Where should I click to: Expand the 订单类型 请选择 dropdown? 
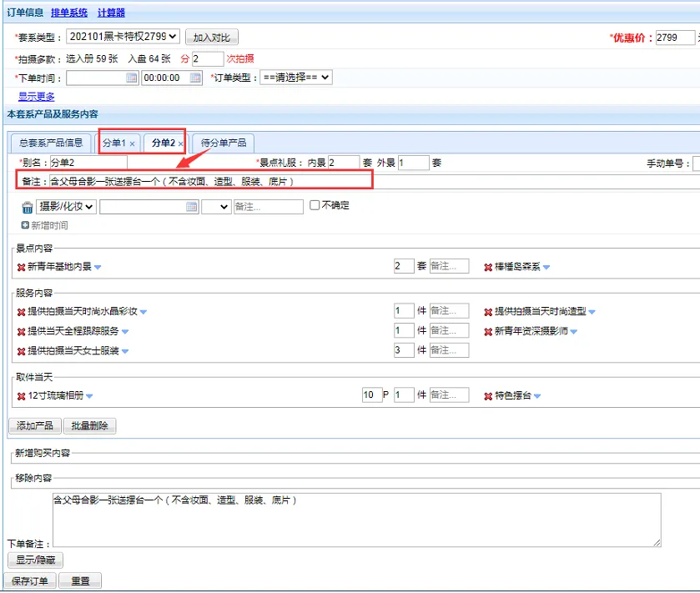295,78
